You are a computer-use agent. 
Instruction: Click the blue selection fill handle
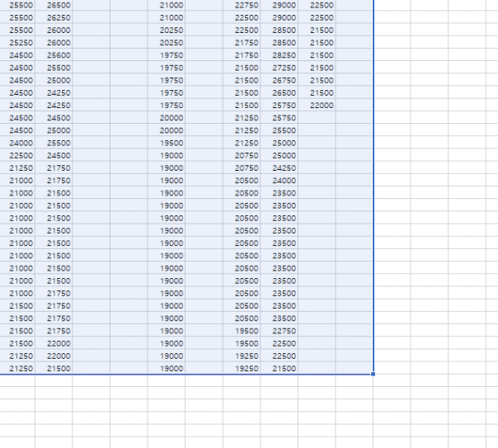[x=373, y=375]
